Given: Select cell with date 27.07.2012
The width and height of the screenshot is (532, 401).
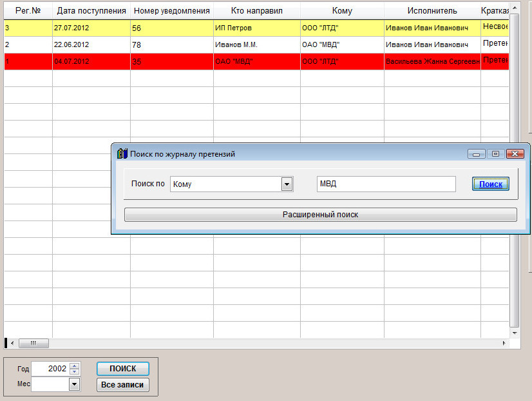Looking at the screenshot, I should click(91, 28).
